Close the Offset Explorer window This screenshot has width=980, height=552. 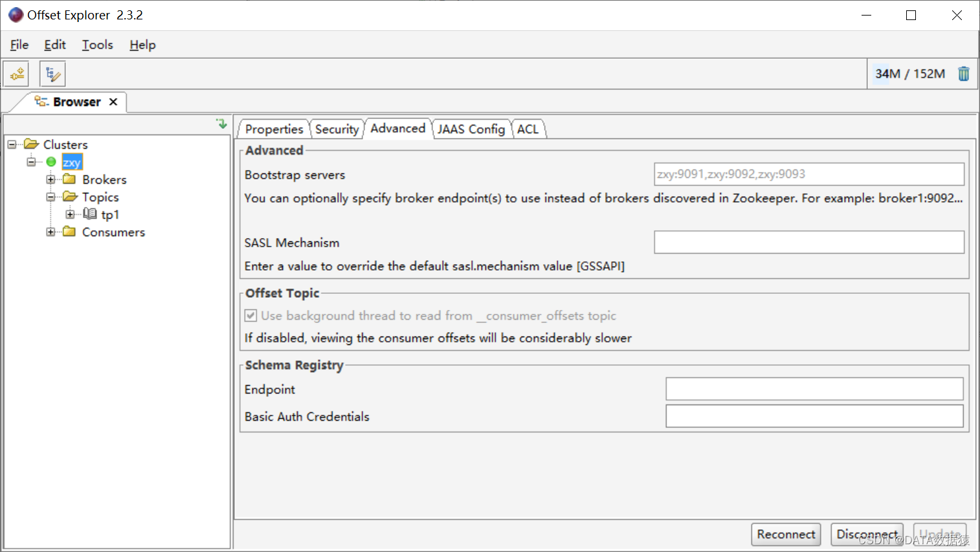click(x=957, y=15)
